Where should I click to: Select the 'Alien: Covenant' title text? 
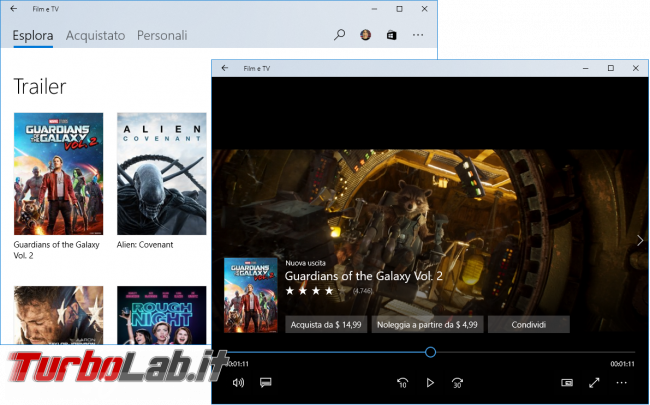(145, 245)
